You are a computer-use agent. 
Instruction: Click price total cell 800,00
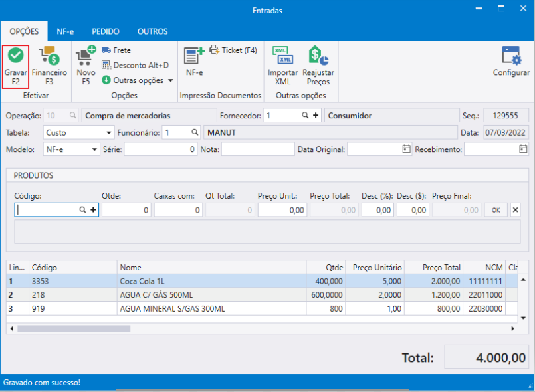(434, 308)
